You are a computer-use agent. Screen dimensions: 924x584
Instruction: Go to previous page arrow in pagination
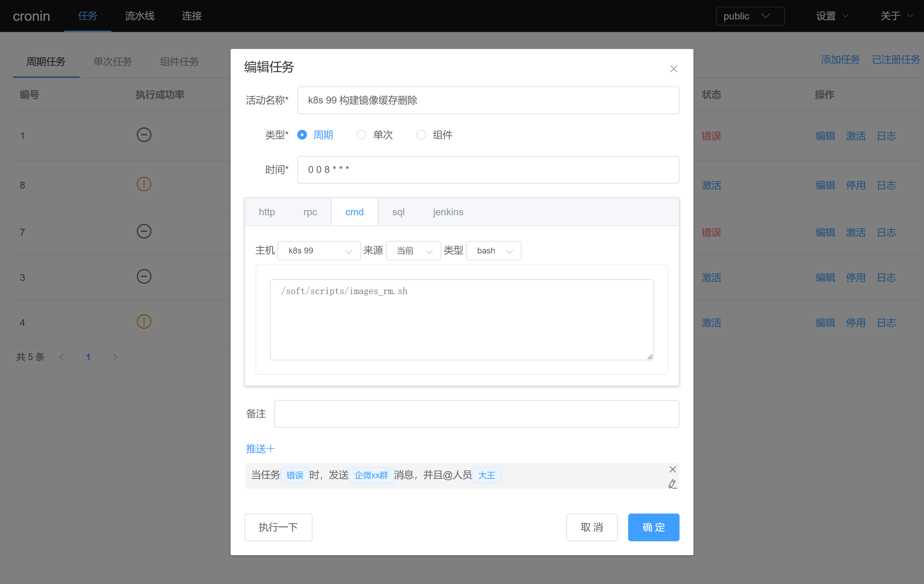pos(61,357)
